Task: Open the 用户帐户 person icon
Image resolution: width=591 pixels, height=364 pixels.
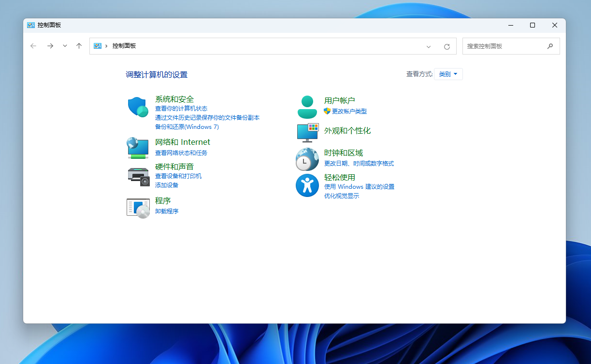Action: coord(307,107)
